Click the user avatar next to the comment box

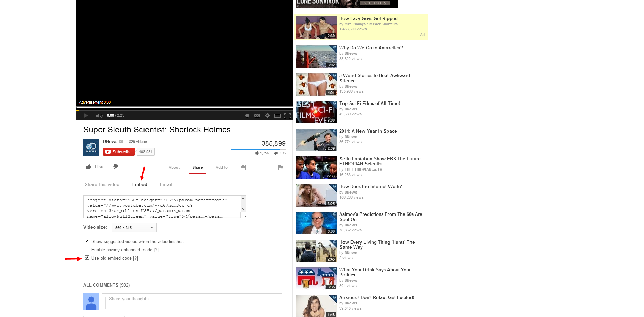[x=91, y=301]
